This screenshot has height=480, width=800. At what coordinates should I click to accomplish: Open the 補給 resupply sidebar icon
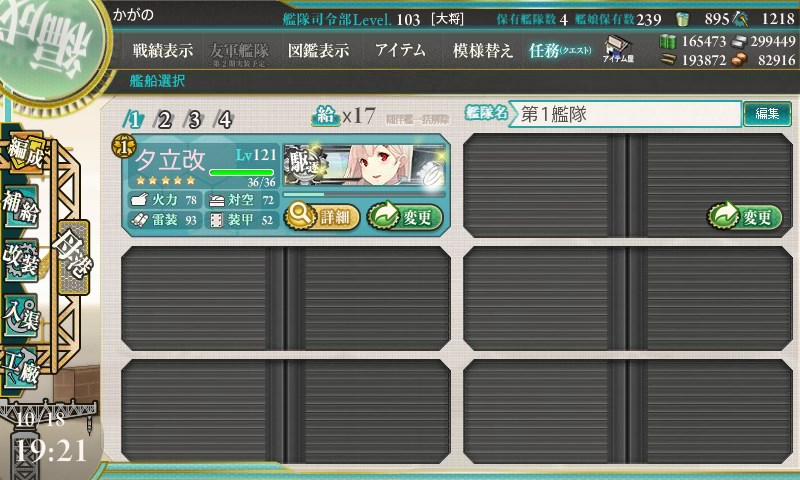21,207
